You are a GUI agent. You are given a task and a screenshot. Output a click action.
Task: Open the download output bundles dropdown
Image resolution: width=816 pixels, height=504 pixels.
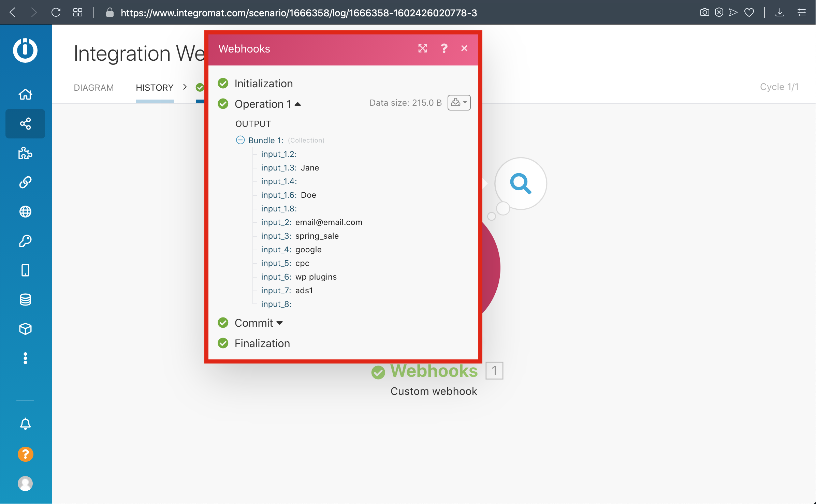[459, 103]
